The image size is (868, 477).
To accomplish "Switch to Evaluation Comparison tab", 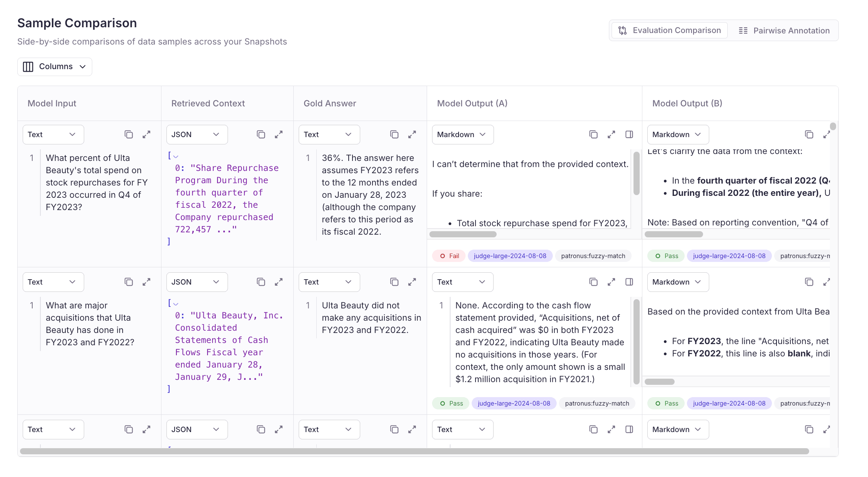I will click(669, 30).
